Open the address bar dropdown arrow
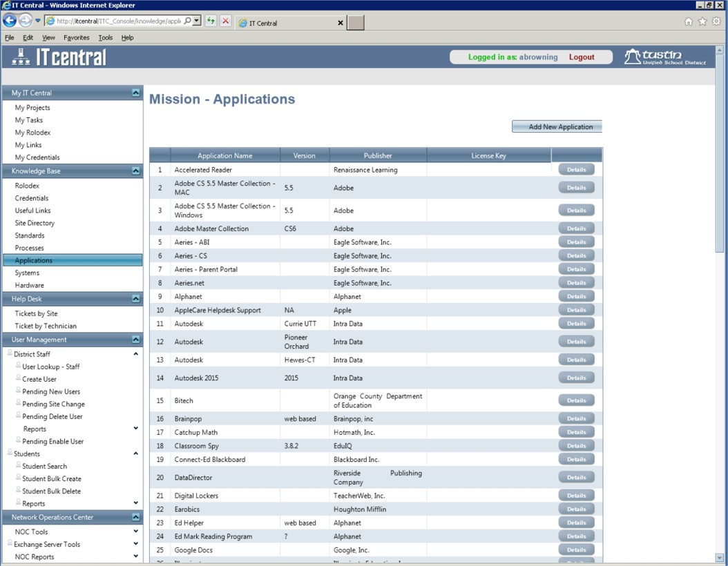Image resolution: width=728 pixels, height=566 pixels. click(197, 21)
